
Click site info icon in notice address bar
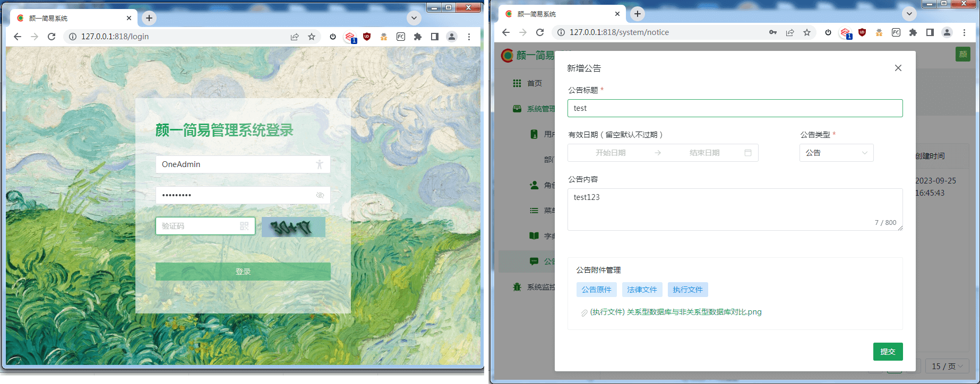point(561,32)
